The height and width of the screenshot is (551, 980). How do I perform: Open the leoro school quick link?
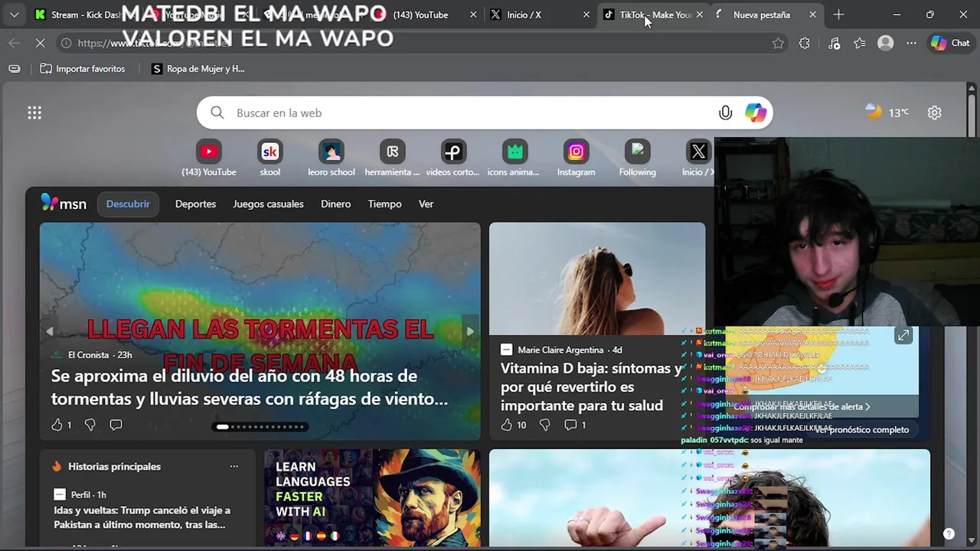[x=332, y=159]
